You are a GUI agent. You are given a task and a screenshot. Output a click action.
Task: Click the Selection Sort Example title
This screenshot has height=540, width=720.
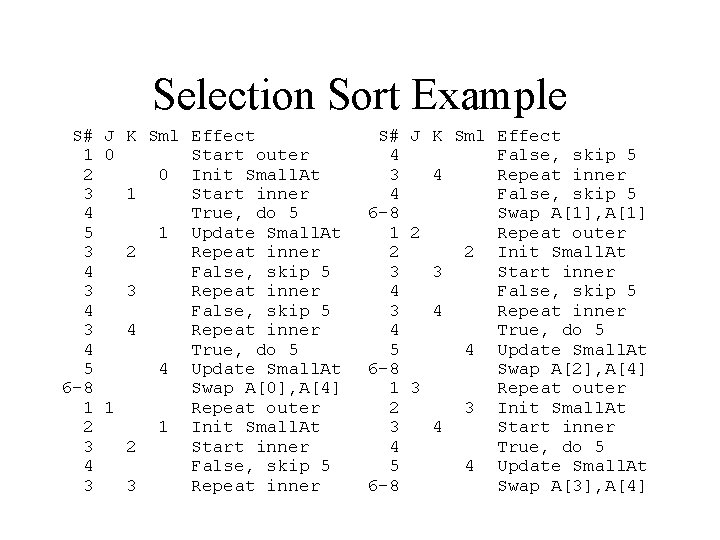(x=360, y=95)
